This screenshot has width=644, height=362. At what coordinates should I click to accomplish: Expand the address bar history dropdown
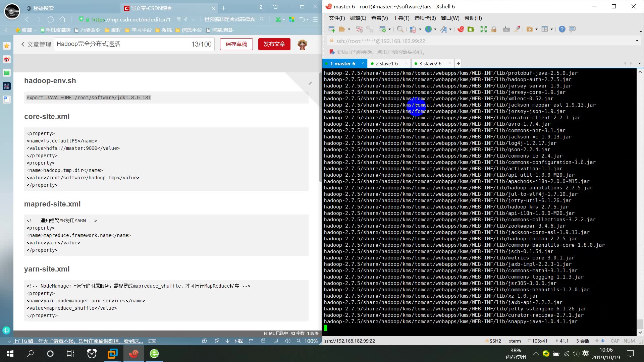click(x=637, y=41)
